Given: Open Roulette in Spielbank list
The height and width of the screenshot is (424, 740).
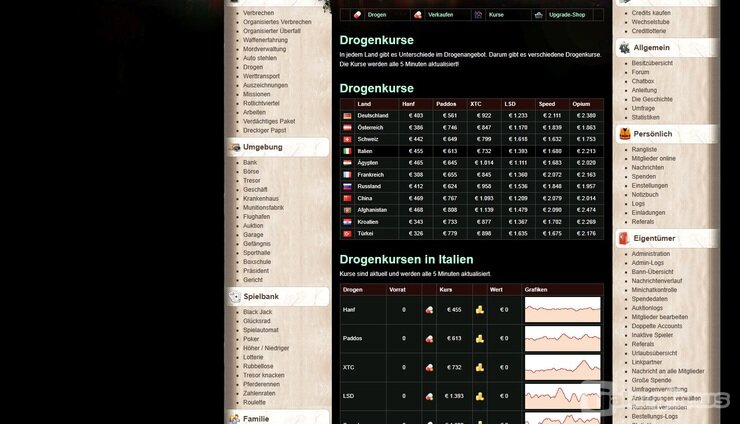Looking at the screenshot, I should tap(254, 402).
